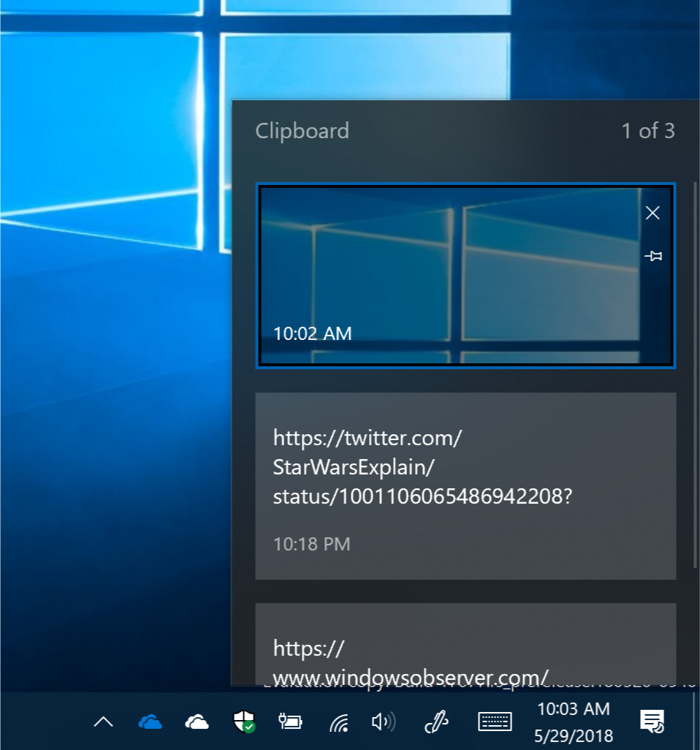The image size is (700, 750).
Task: Open Windows Defender security shield icon
Action: (x=243, y=721)
